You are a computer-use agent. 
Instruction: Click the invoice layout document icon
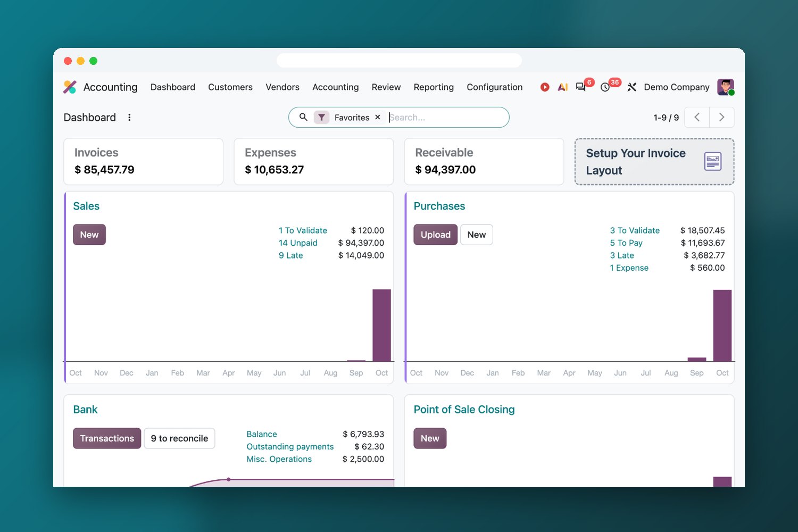[713, 161]
